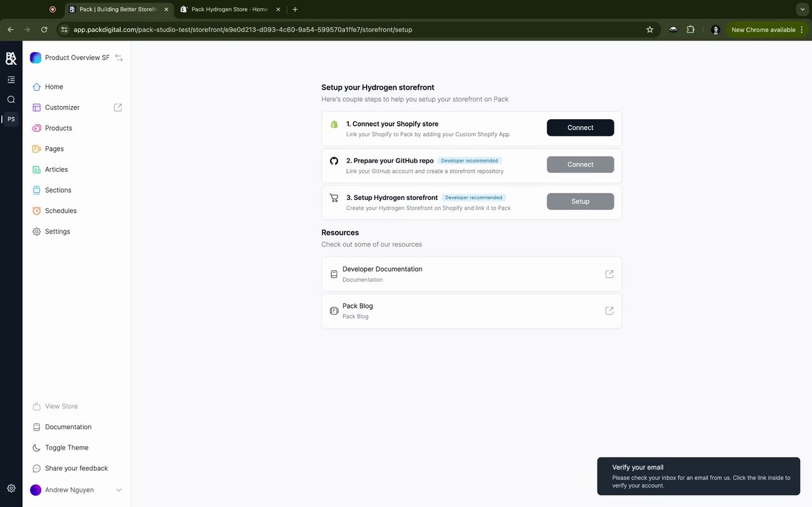
Task: Open Developer Documentation external link icon
Action: pyautogui.click(x=610, y=274)
